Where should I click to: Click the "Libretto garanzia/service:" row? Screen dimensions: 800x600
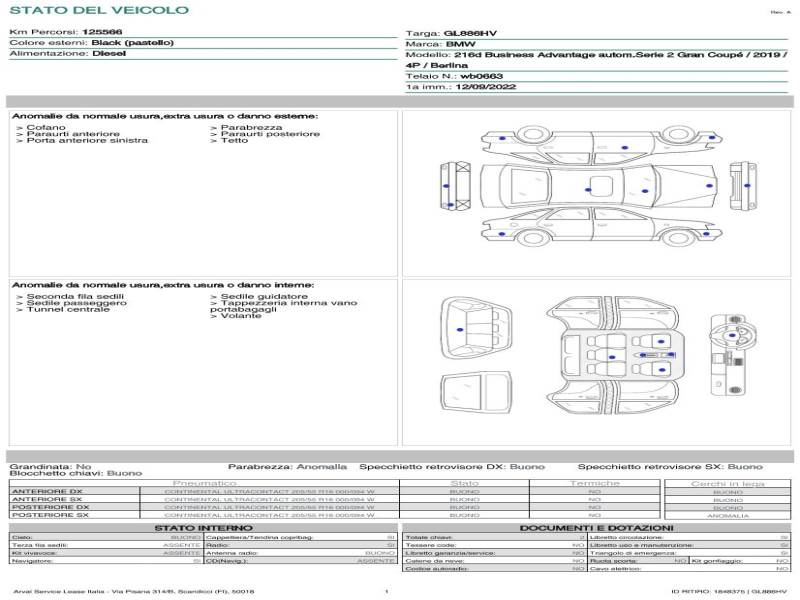[495, 554]
